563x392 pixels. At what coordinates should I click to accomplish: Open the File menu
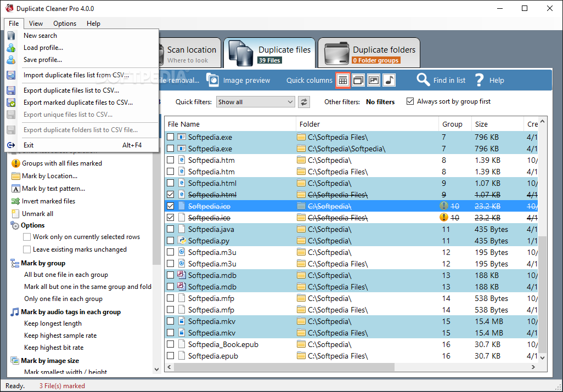coord(14,24)
